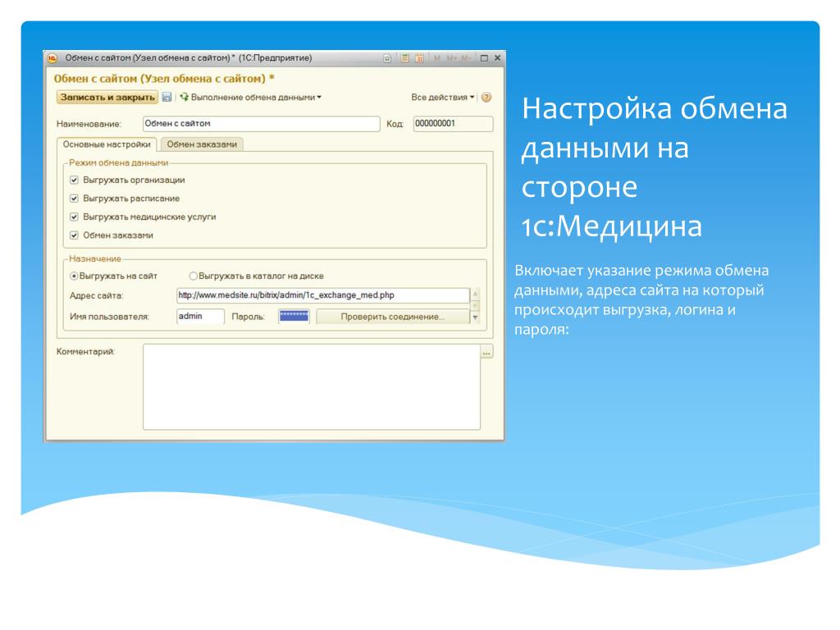Viewport: 840px width, 630px height.
Task: Click the form heading 'Обмен с сайтом (Узел обмена с сайтом) *'
Action: (164, 79)
